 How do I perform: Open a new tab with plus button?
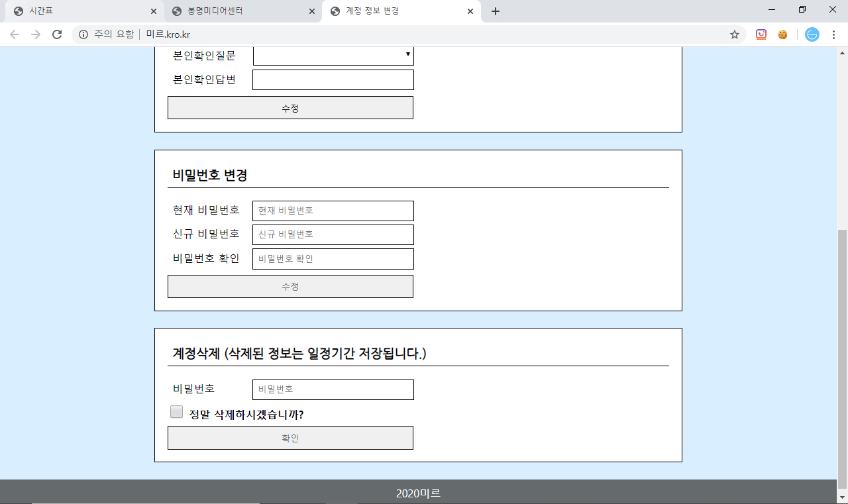click(x=496, y=11)
